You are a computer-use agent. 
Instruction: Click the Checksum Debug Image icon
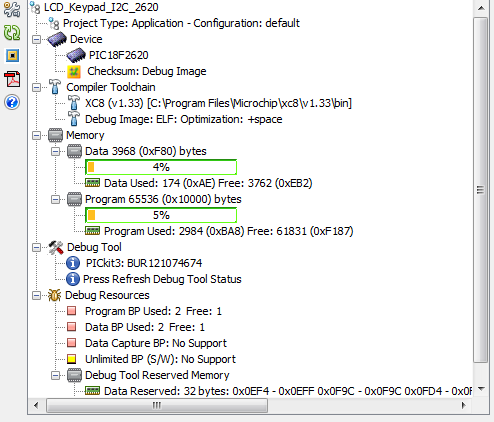pos(74,71)
